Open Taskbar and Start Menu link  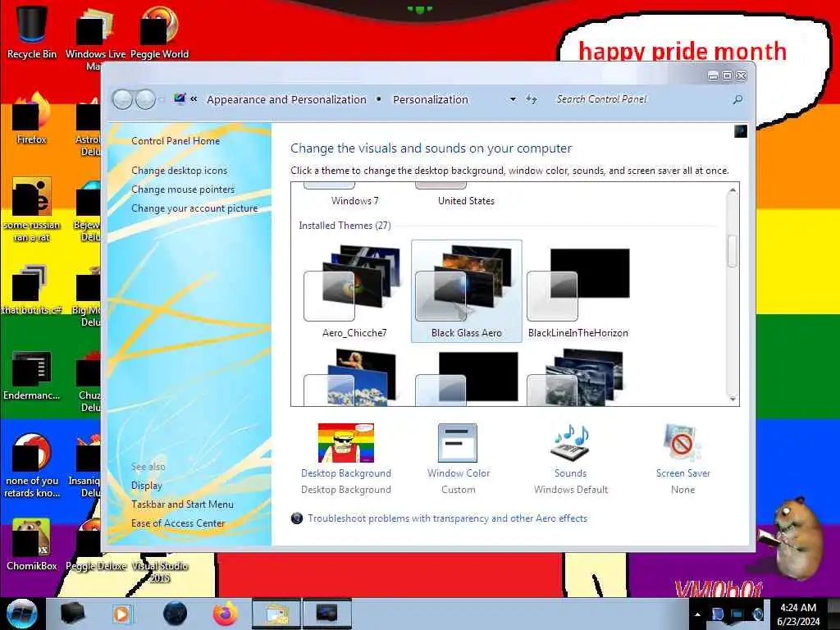coord(182,504)
